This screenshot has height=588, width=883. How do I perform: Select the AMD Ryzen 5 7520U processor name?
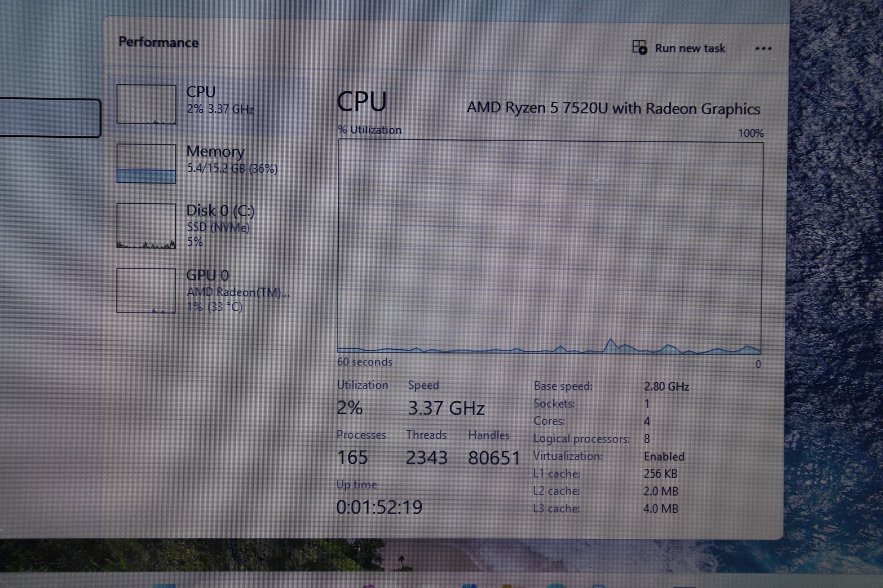[613, 108]
